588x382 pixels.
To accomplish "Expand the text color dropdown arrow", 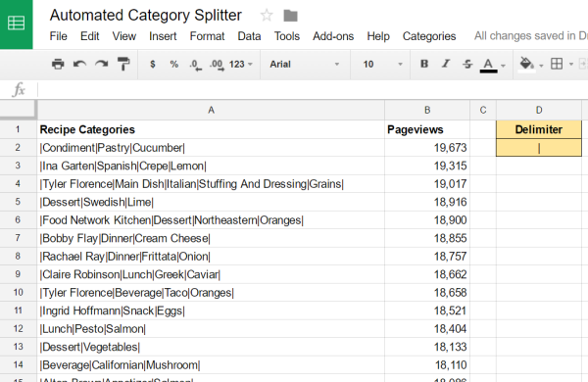I will 504,66.
